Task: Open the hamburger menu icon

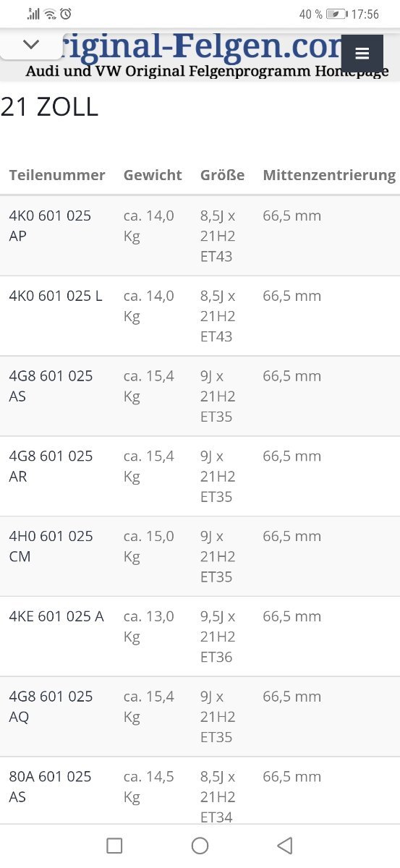Action: (x=362, y=54)
